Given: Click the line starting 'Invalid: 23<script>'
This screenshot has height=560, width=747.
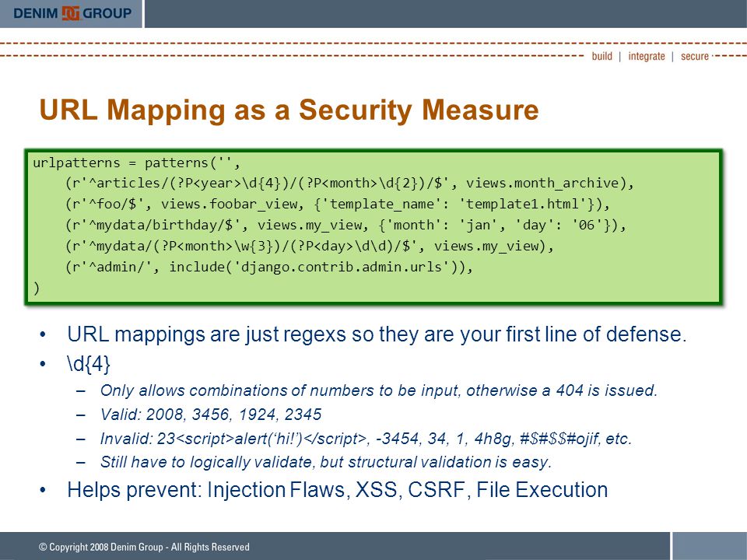Looking at the screenshot, I should [x=366, y=438].
